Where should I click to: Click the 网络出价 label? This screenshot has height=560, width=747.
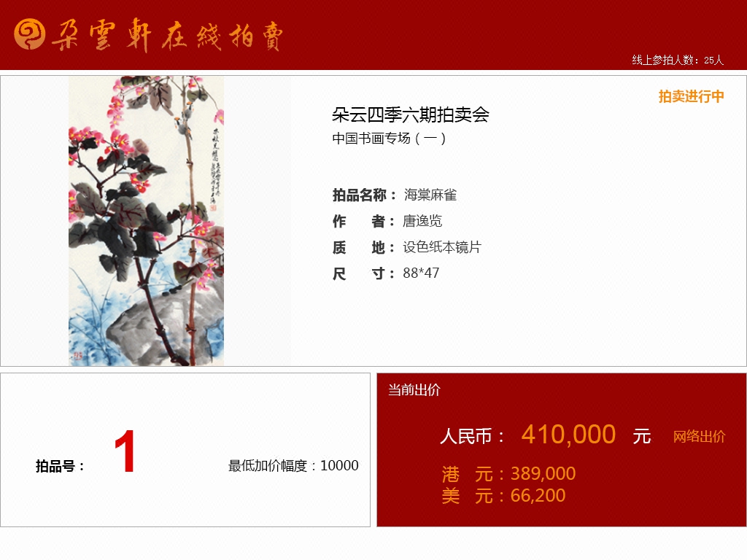pos(699,437)
